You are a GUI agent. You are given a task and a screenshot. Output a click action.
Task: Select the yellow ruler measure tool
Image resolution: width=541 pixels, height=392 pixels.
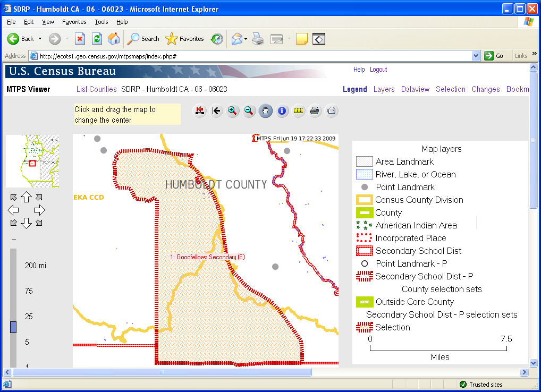coord(299,110)
